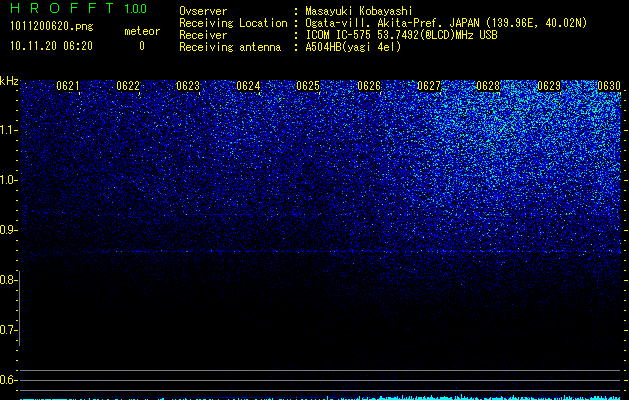Click the 0629 time marker
Viewport: 629px width, 400px height.
[x=549, y=86]
